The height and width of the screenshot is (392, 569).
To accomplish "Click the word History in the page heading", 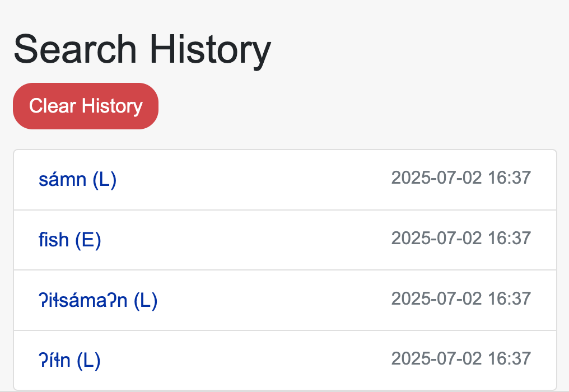I will coord(210,49).
